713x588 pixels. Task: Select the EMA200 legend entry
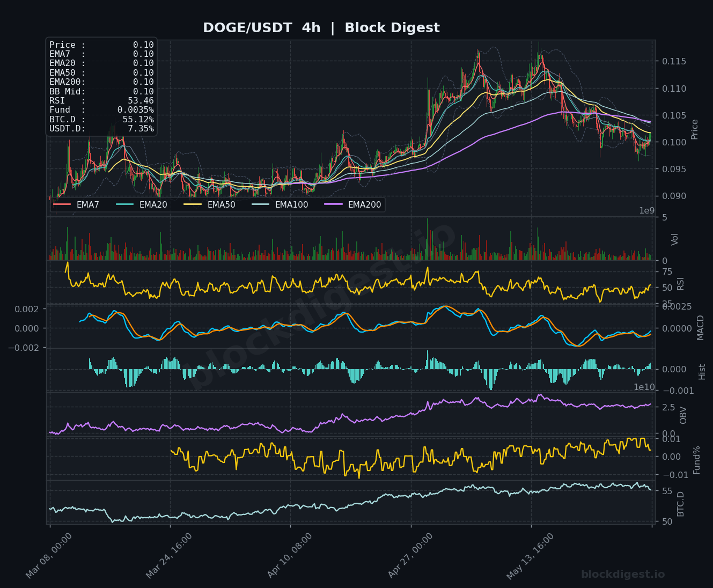click(x=353, y=204)
